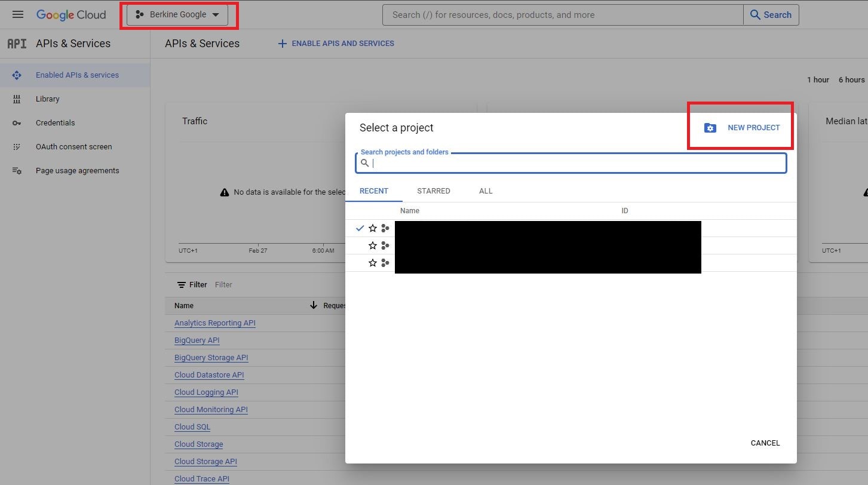The width and height of the screenshot is (868, 485).
Task: Open Credentials in the sidebar
Action: (x=55, y=123)
